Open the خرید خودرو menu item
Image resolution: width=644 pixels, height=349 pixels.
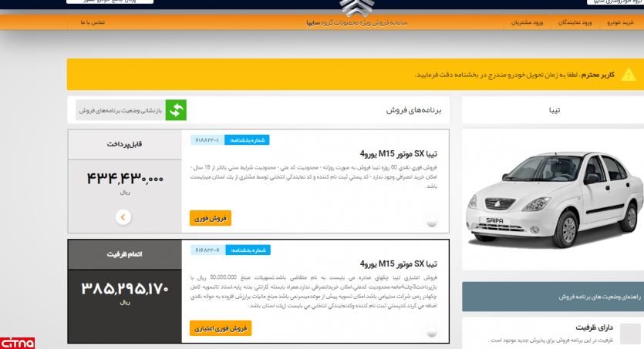[x=619, y=22]
